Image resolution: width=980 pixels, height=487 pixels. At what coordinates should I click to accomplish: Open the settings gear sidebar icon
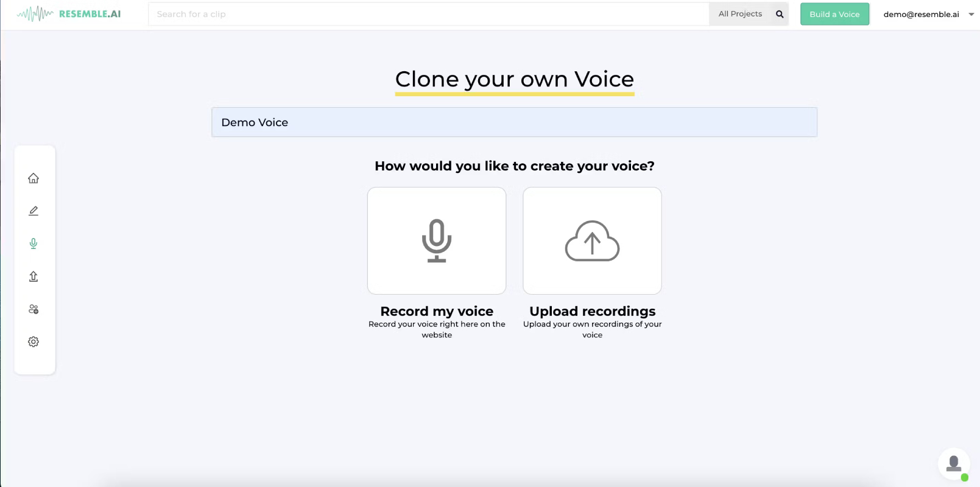pos(33,342)
